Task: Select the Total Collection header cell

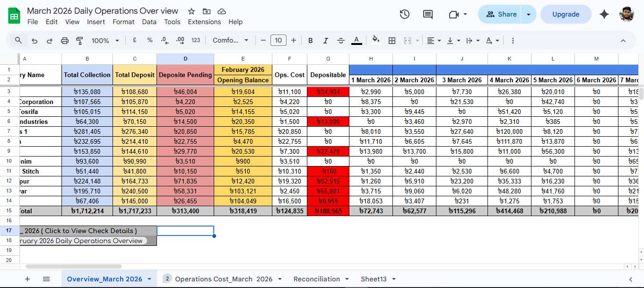Action: [x=87, y=75]
